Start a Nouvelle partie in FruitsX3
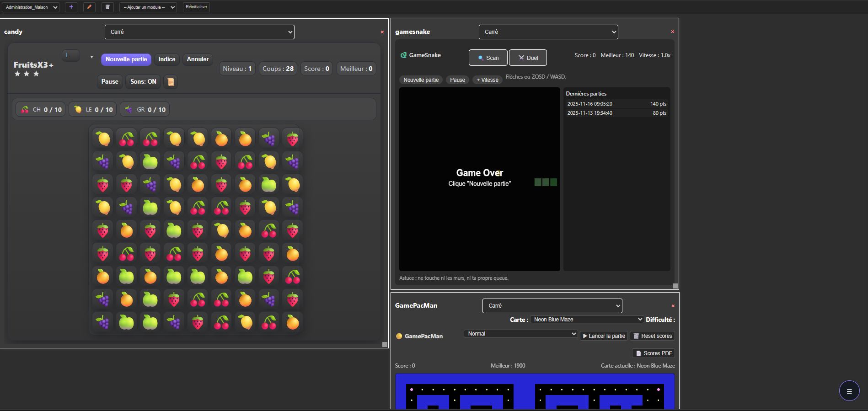The width and height of the screenshot is (868, 411). coord(126,59)
